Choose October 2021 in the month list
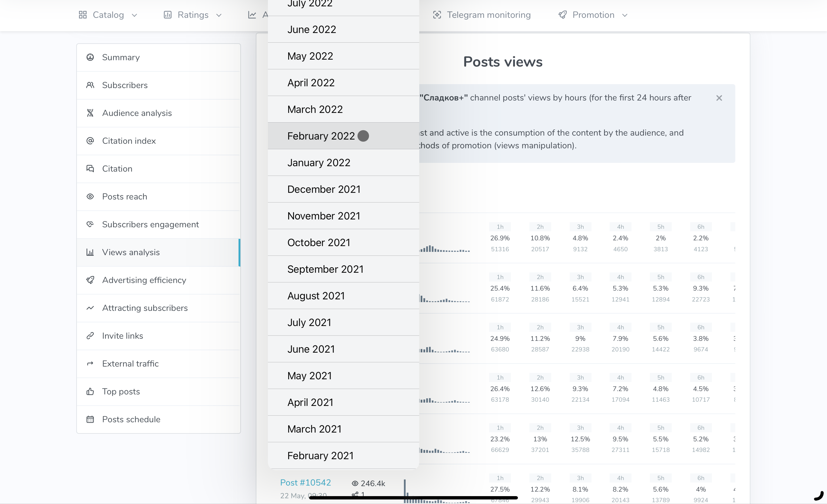This screenshot has height=504, width=827. (x=318, y=242)
